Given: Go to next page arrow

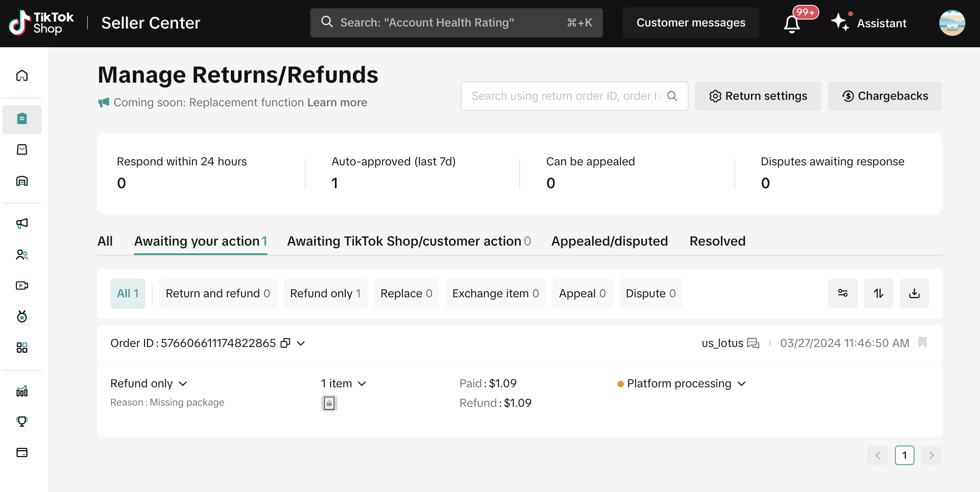Looking at the screenshot, I should pos(931,455).
